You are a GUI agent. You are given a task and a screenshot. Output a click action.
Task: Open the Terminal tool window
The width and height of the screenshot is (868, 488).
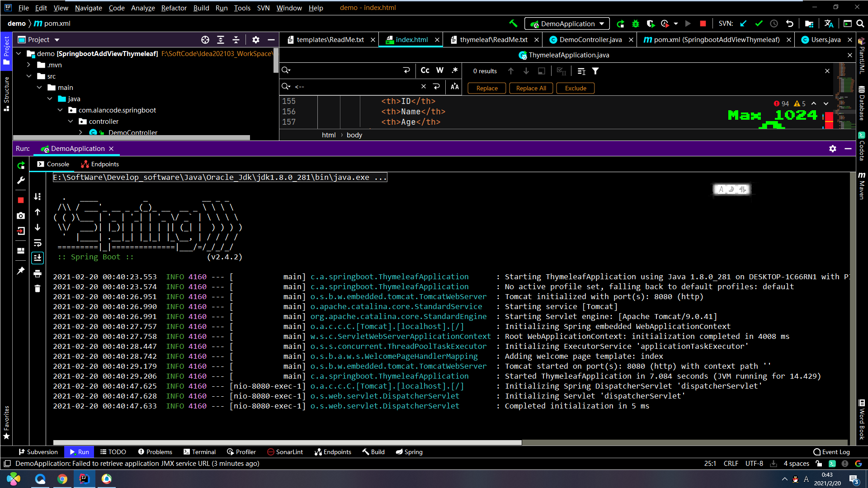[199, 452]
